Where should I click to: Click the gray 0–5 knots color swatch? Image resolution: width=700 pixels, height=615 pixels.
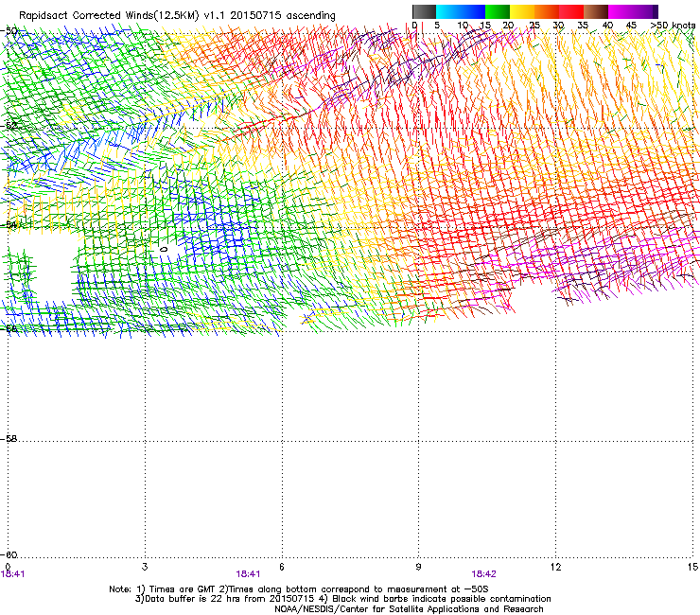pos(424,11)
